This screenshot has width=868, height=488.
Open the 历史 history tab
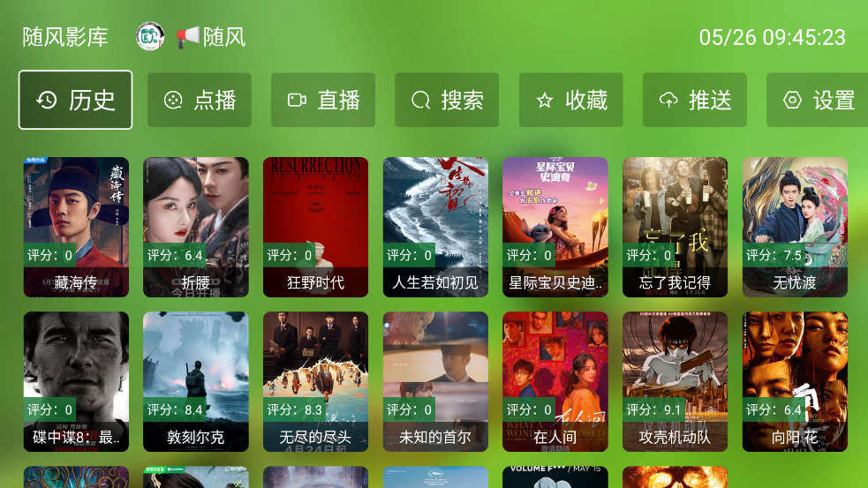click(75, 100)
